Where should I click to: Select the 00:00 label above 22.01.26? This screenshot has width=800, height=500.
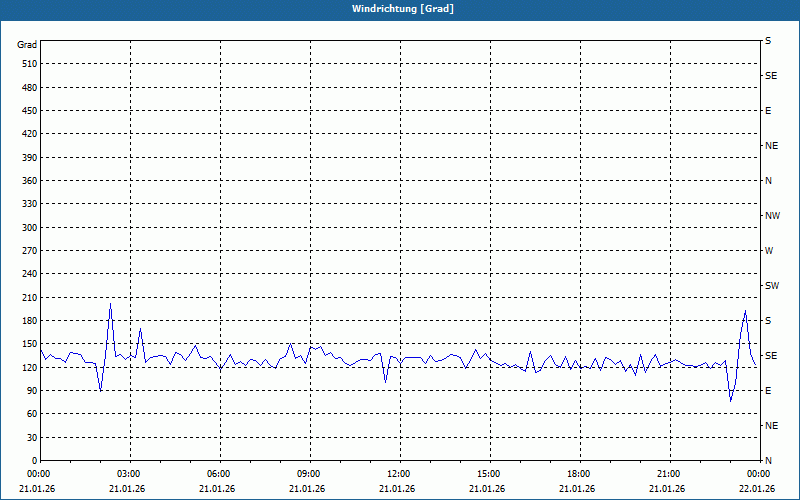(x=757, y=474)
